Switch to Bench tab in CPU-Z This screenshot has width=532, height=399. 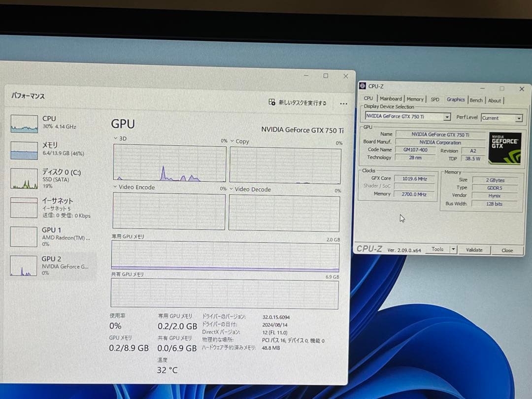coord(476,100)
